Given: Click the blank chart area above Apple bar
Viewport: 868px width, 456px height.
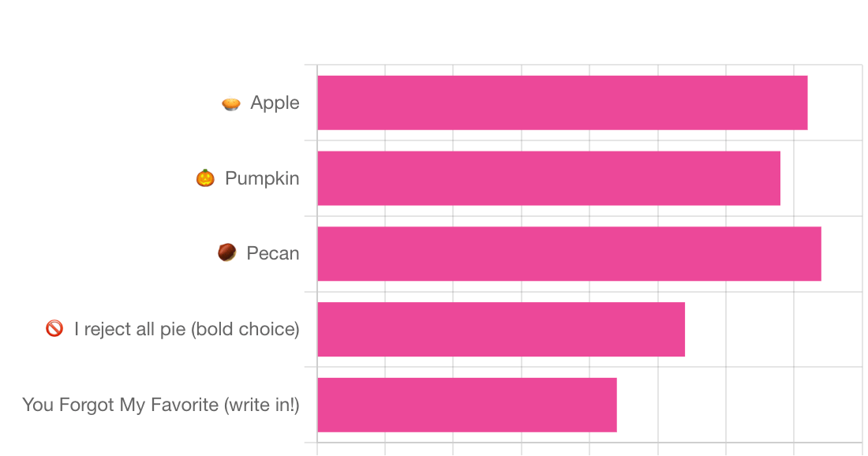Looking at the screenshot, I should tap(589, 70).
